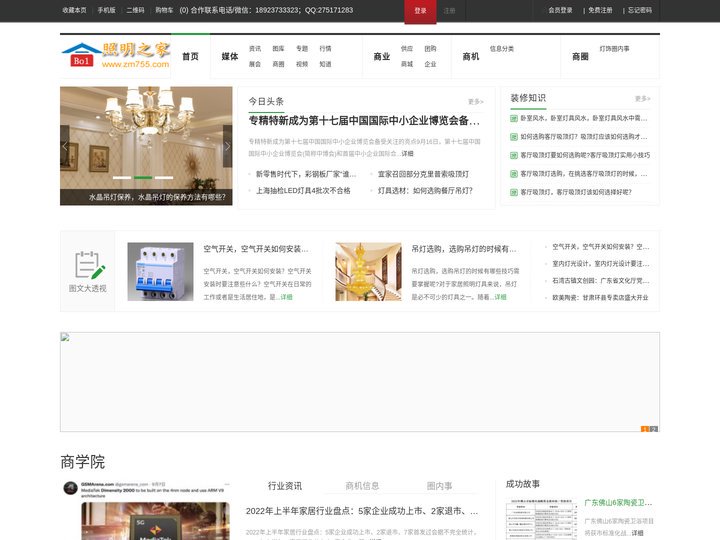Screen dimensions: 720x540
Task: Open 团购 under 商业
Action: point(430,48)
